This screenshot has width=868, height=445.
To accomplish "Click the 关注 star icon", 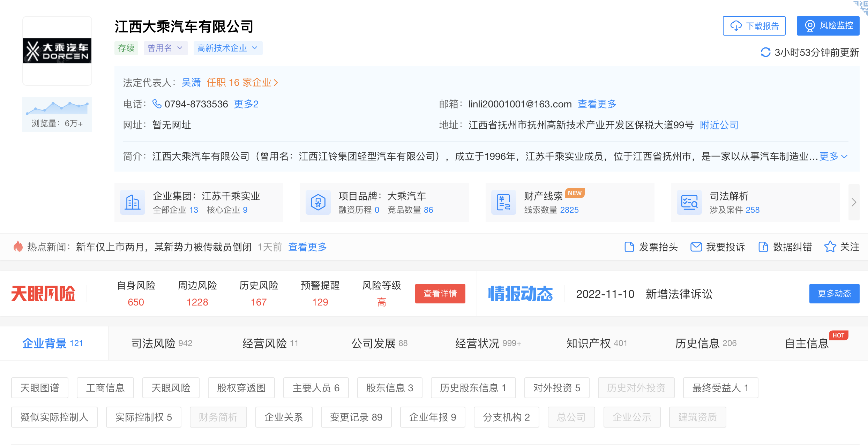I will click(830, 247).
